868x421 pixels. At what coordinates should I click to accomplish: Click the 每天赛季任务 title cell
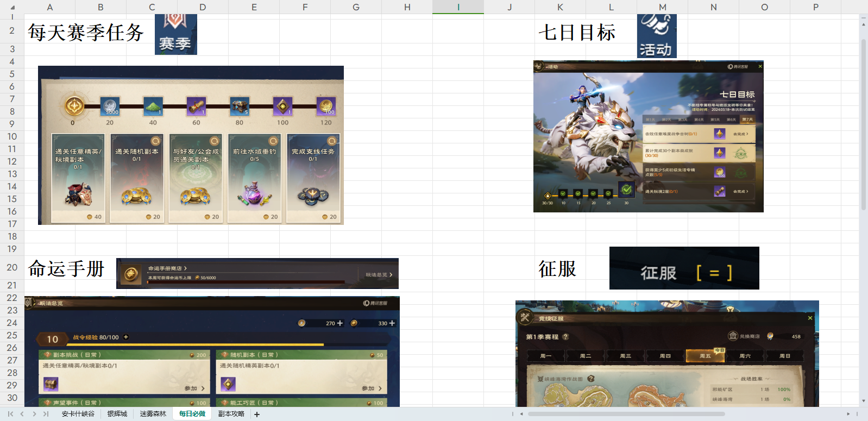(86, 33)
